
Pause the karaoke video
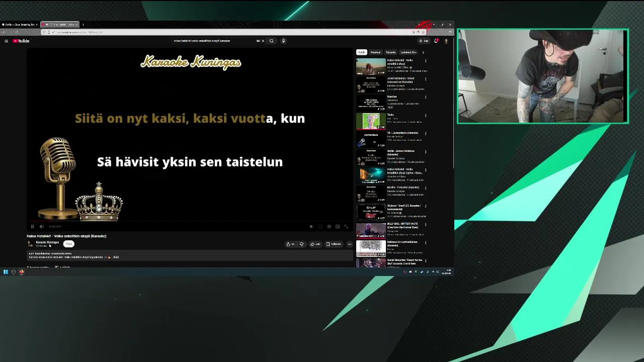tap(32, 226)
